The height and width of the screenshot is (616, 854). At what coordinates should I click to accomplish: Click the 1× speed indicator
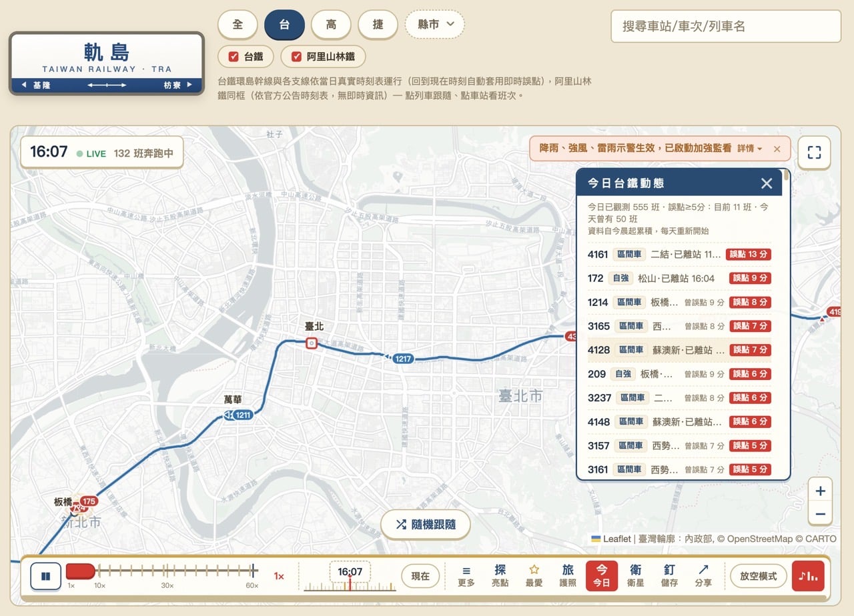click(x=279, y=576)
